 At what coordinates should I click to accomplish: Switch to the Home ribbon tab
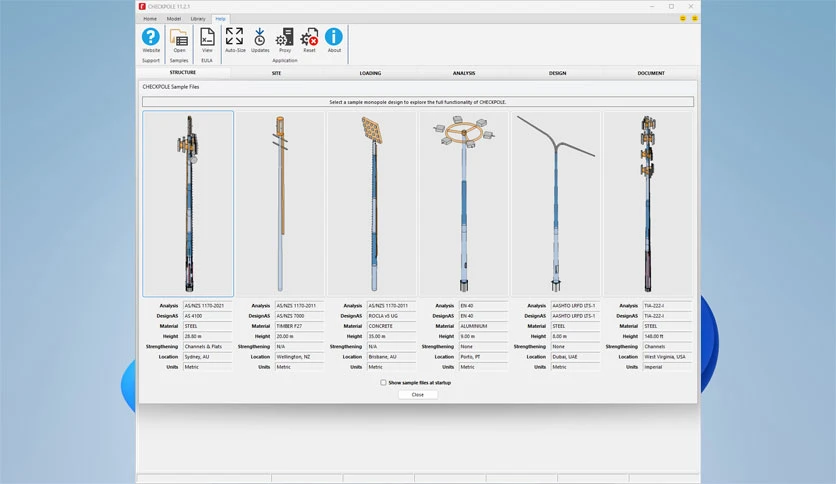pyautogui.click(x=150, y=19)
